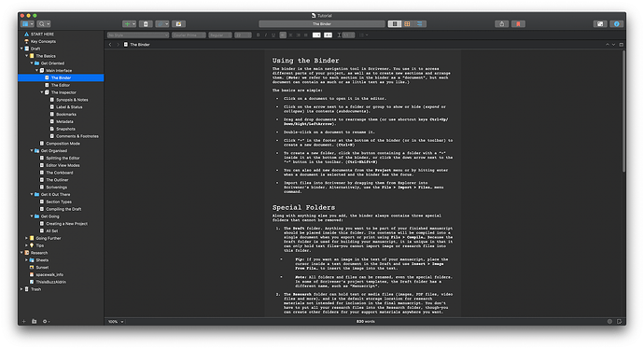Collapse the Draft folder
The image size is (644, 348).
tap(21, 49)
